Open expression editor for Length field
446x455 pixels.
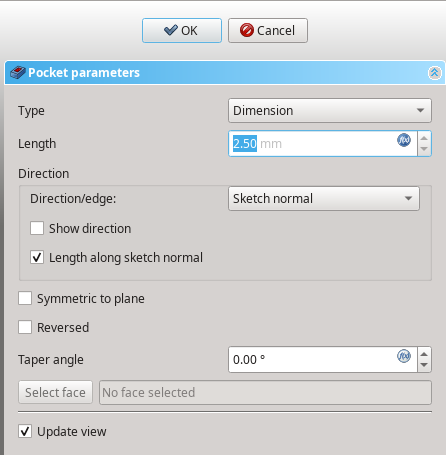[x=404, y=140]
